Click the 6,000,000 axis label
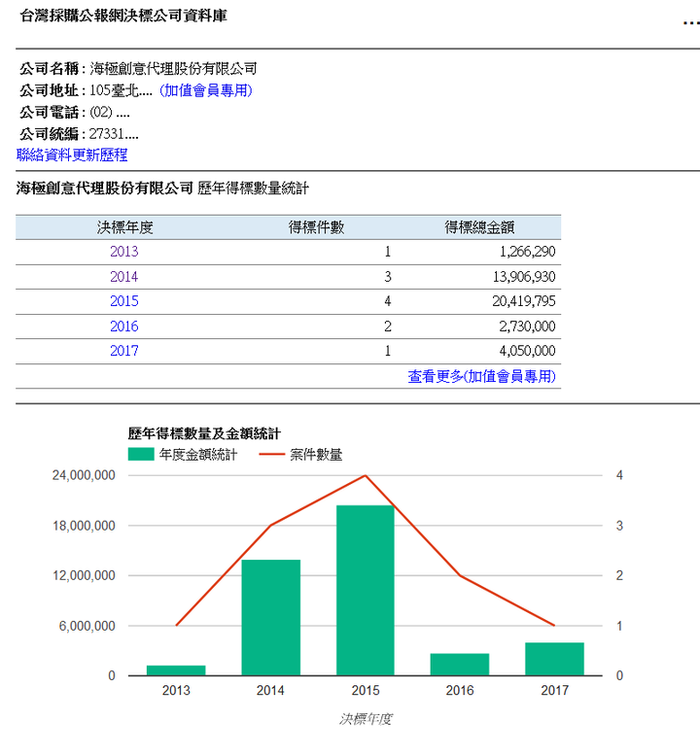The height and width of the screenshot is (756, 700). pyautogui.click(x=87, y=626)
